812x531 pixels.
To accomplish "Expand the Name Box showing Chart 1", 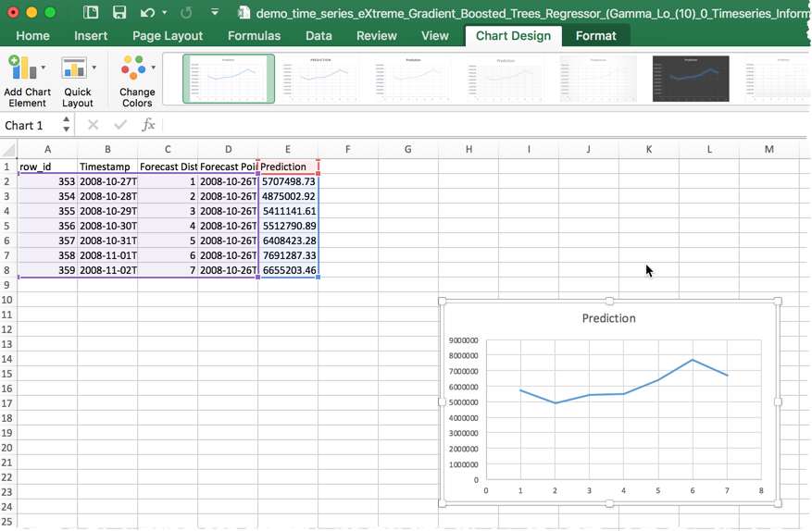I will (64, 126).
